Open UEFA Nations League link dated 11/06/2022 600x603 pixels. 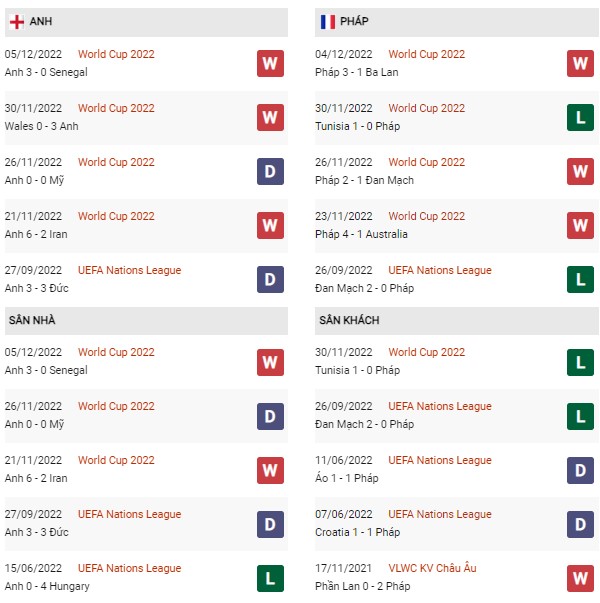pyautogui.click(x=440, y=460)
